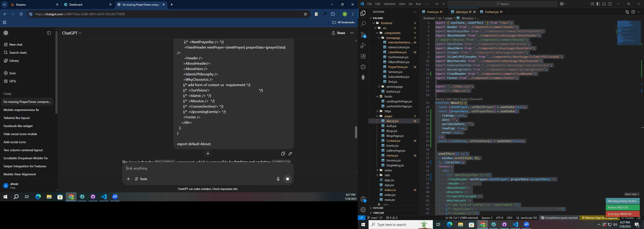Viewport: 644px width, 229px height.
Task: Click the Open Changes compare icon in editor toolbar
Action: 627,12
